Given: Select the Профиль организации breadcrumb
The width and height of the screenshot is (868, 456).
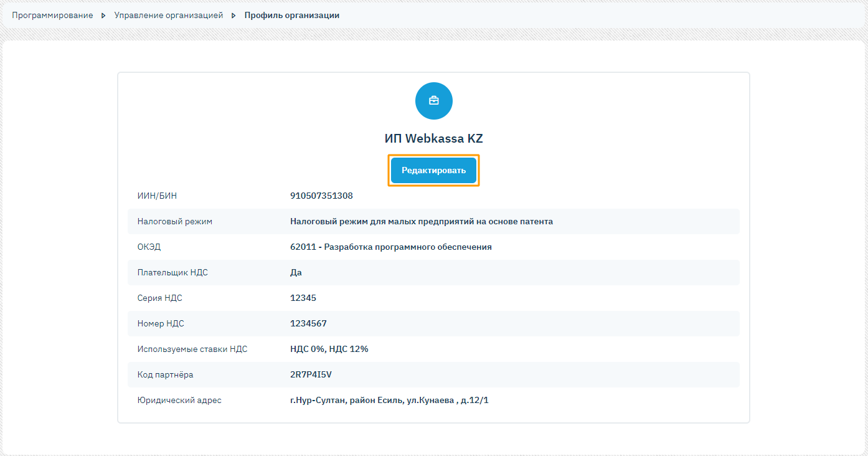Looking at the screenshot, I should (292, 15).
